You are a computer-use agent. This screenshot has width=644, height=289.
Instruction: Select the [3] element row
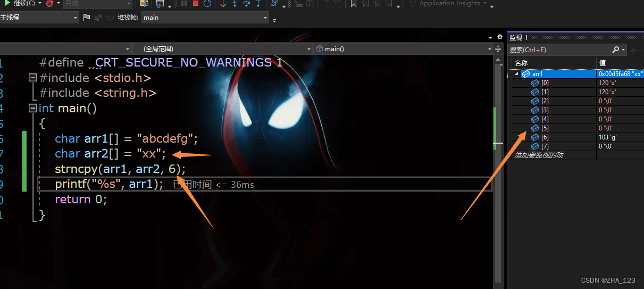click(576, 110)
